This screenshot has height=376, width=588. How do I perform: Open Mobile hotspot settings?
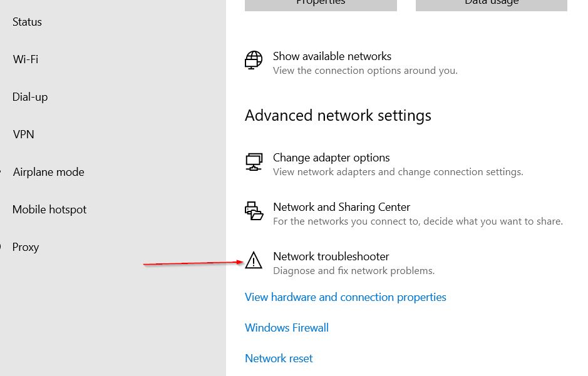(x=49, y=210)
